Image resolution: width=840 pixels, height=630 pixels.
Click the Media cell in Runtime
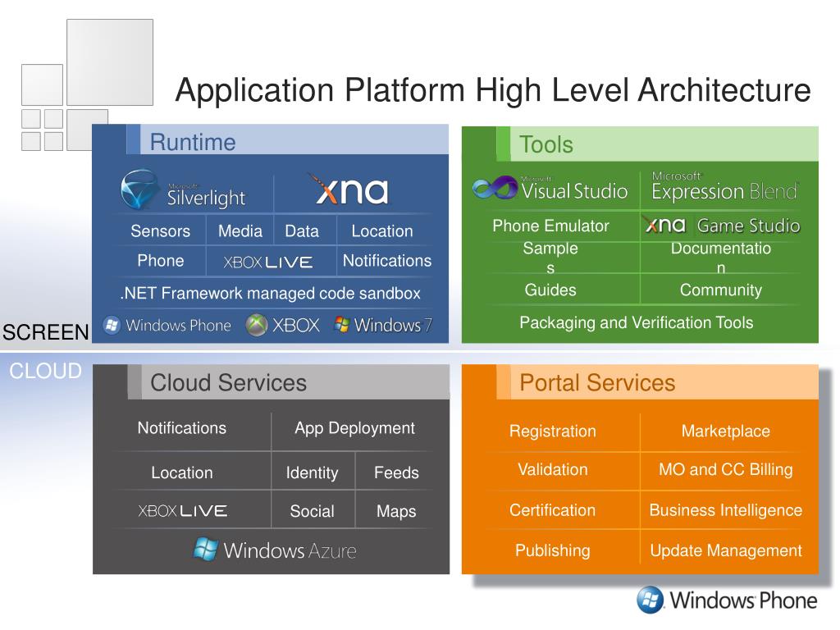[240, 231]
